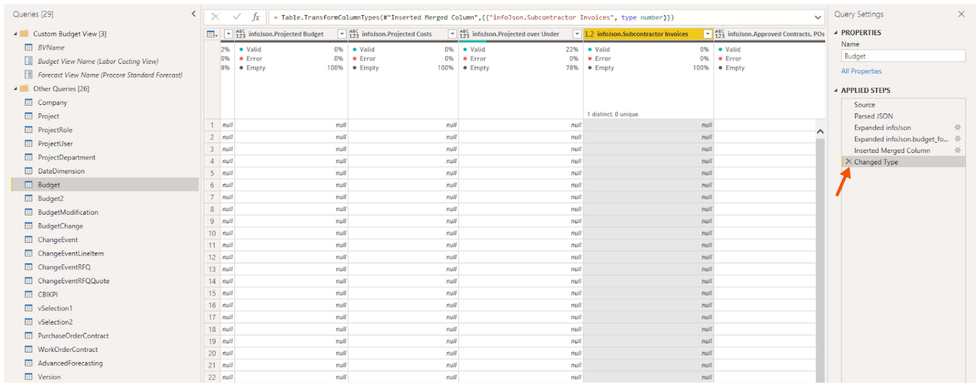Viewport: 980px width, 387px height.
Task: Close the Query Settings pane
Action: [x=961, y=14]
